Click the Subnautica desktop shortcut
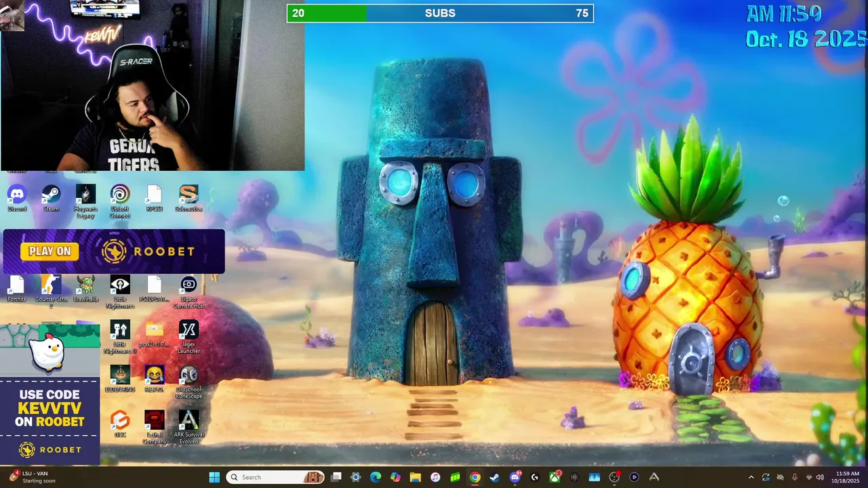 pos(189,198)
